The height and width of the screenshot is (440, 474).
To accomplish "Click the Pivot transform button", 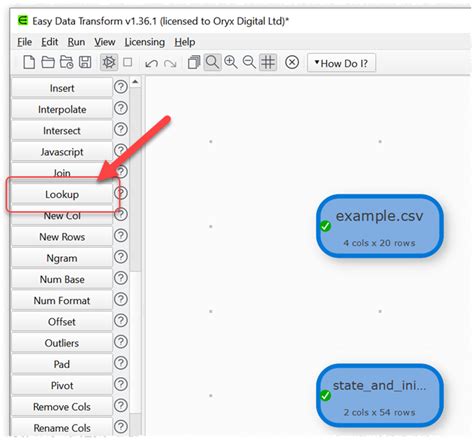I will click(x=62, y=386).
